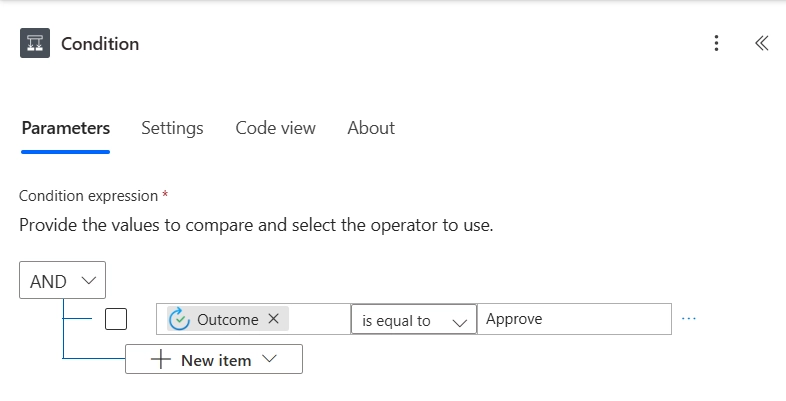Click the Condition action icon in header
The height and width of the screenshot is (401, 786).
tap(36, 44)
